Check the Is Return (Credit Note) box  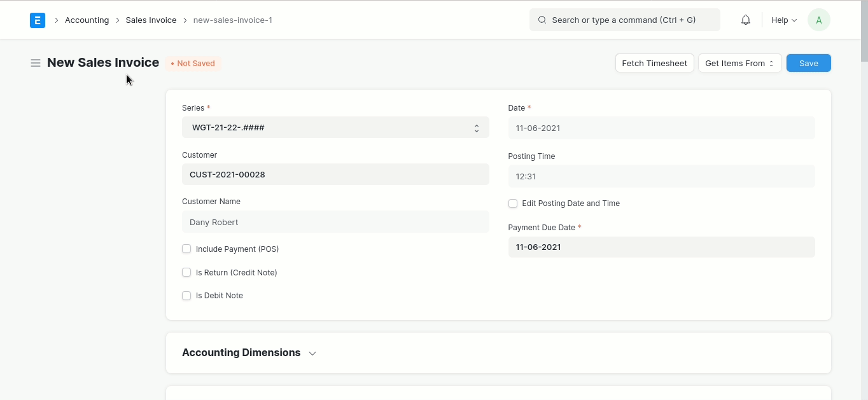tap(186, 272)
